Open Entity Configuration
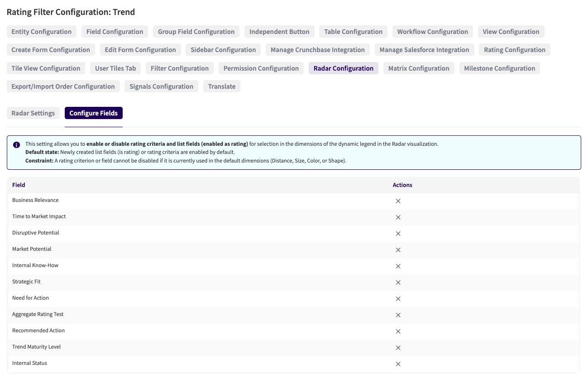 (41, 32)
